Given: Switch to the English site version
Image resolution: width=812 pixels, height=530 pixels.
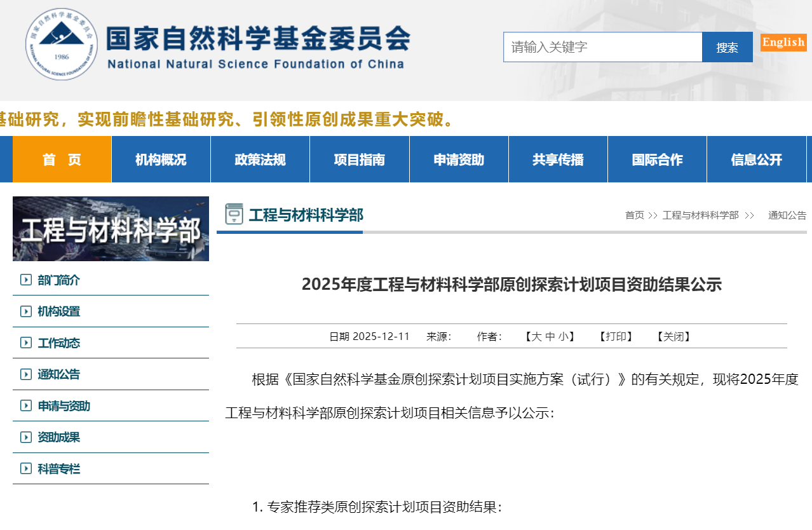Looking at the screenshot, I should pos(783,43).
